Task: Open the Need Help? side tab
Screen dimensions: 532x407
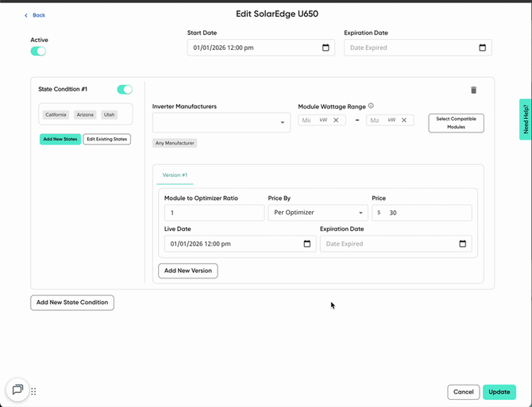Action: point(526,119)
